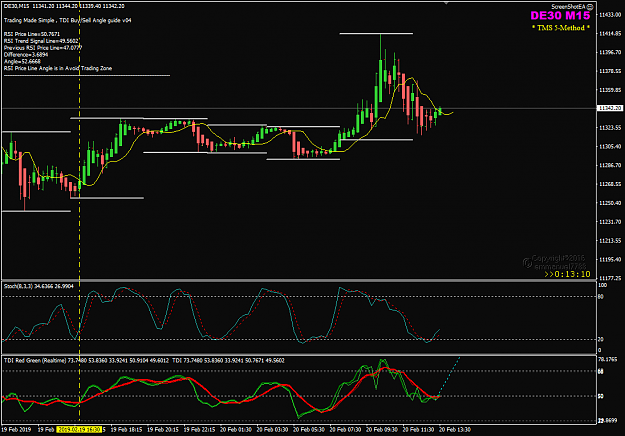Click the candle countdown timer >>0:13:10
The height and width of the screenshot is (436, 625).
point(567,274)
